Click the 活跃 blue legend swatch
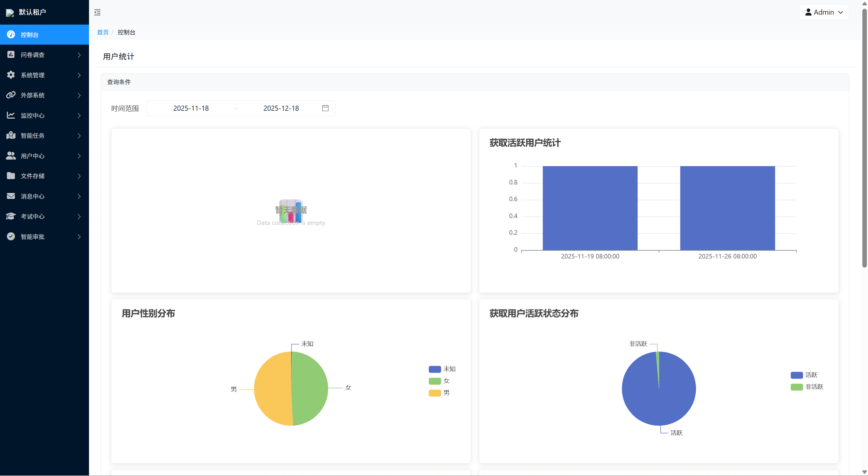This screenshot has height=476, width=868. [796, 375]
